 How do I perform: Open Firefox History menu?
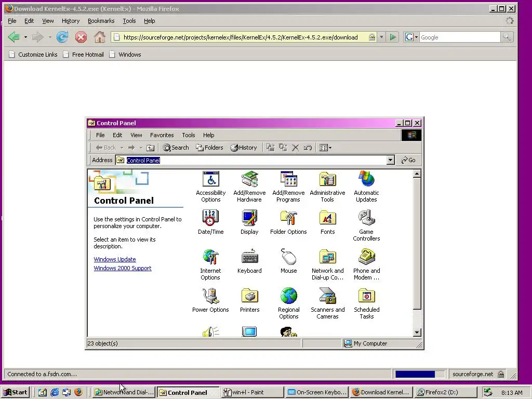click(x=71, y=21)
